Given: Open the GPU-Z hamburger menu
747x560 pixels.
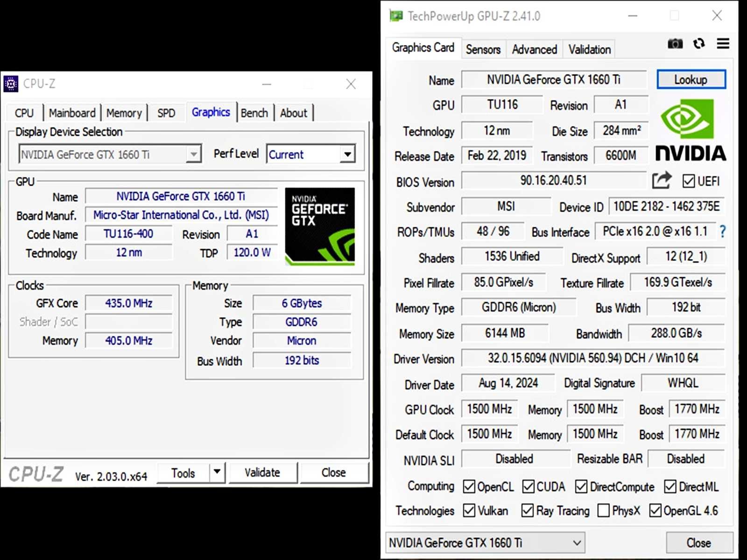Looking at the screenshot, I should pos(723,44).
